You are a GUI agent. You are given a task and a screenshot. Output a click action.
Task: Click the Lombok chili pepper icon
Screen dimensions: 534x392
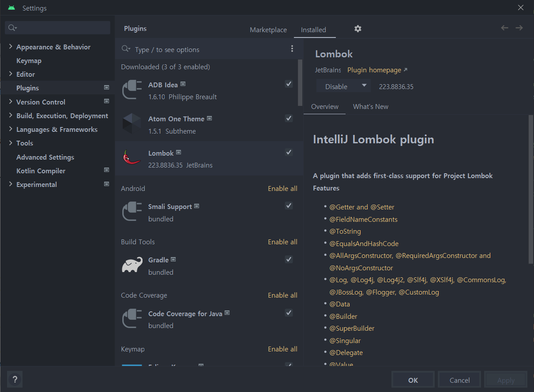pyautogui.click(x=132, y=158)
